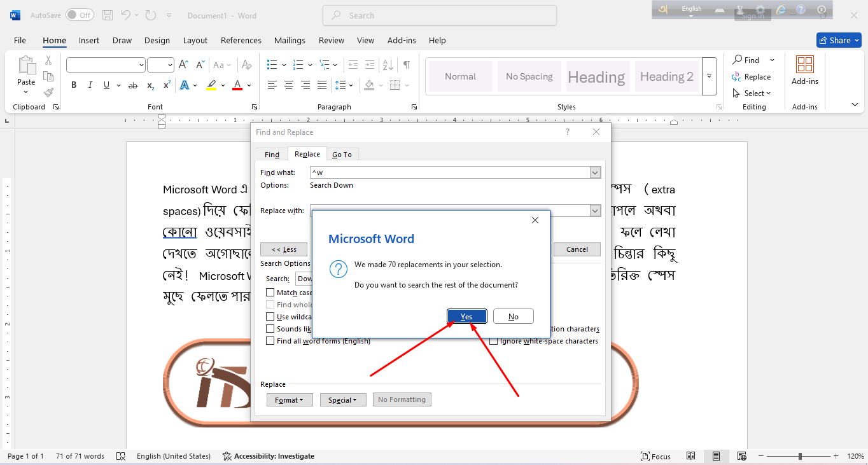The image size is (868, 465).
Task: Enable Ignore white-space characters
Action: click(494, 340)
